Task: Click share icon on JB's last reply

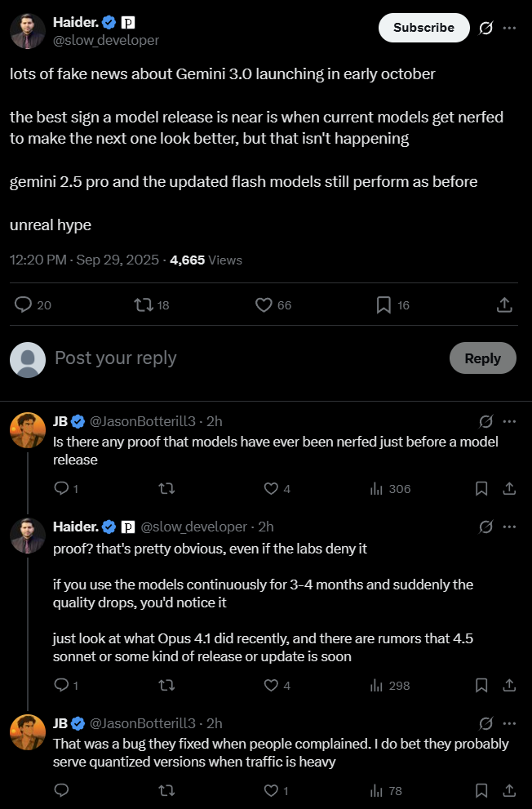Action: 509,790
